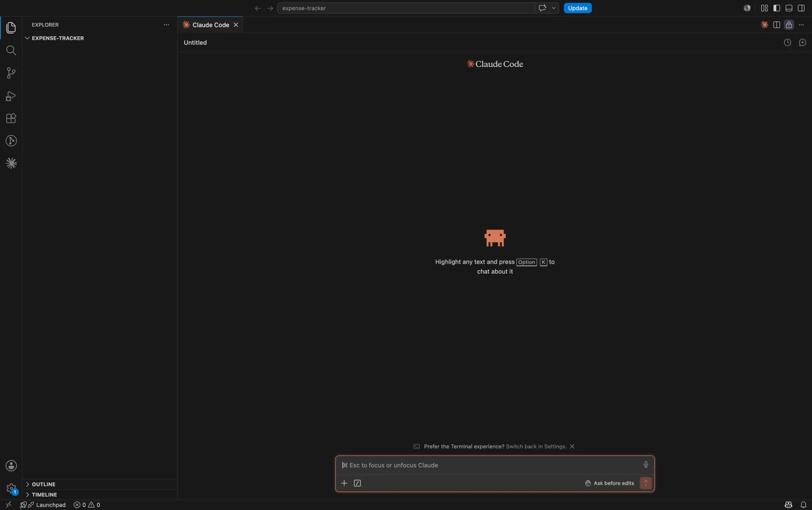Add attachment with plus button

[344, 483]
